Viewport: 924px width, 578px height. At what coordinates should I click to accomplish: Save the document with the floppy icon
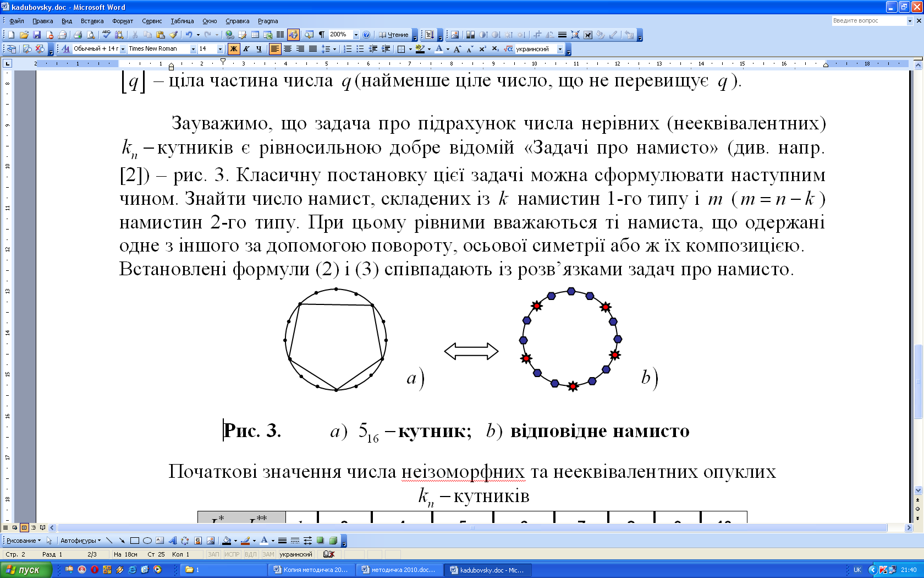[37, 35]
